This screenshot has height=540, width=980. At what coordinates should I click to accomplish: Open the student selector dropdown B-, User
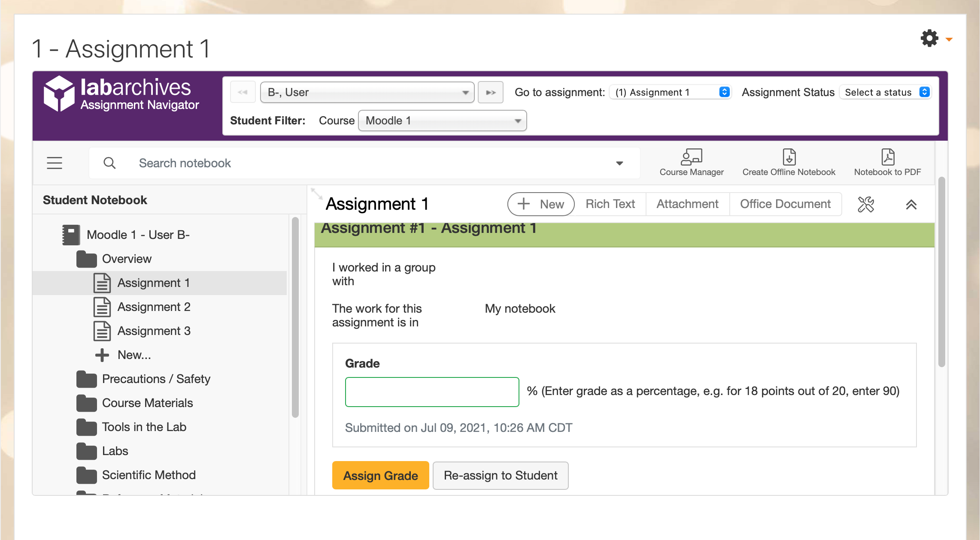coord(367,92)
